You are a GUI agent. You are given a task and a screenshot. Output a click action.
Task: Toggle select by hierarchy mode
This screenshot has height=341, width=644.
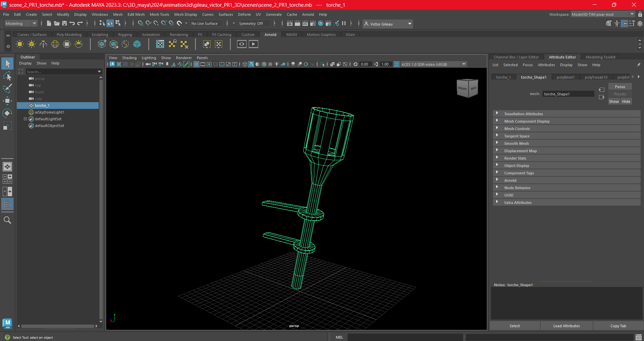point(102,23)
